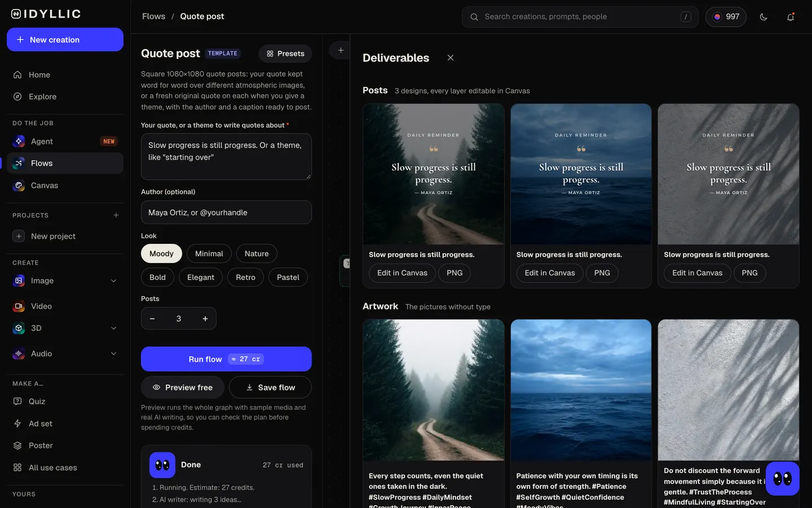812x508 pixels.
Task: Add a new project with the plus icon
Action: pyautogui.click(x=116, y=215)
